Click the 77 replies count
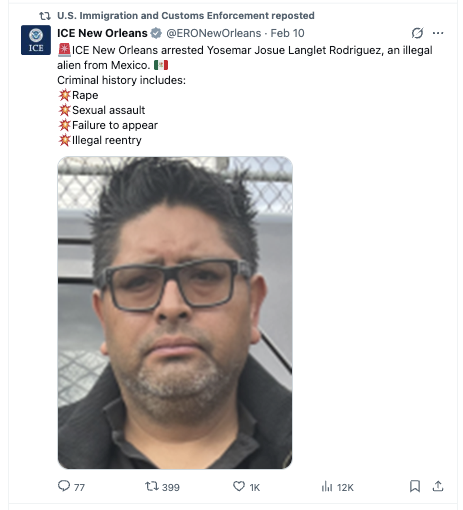Image resolution: width=463 pixels, height=510 pixels. pos(79,487)
